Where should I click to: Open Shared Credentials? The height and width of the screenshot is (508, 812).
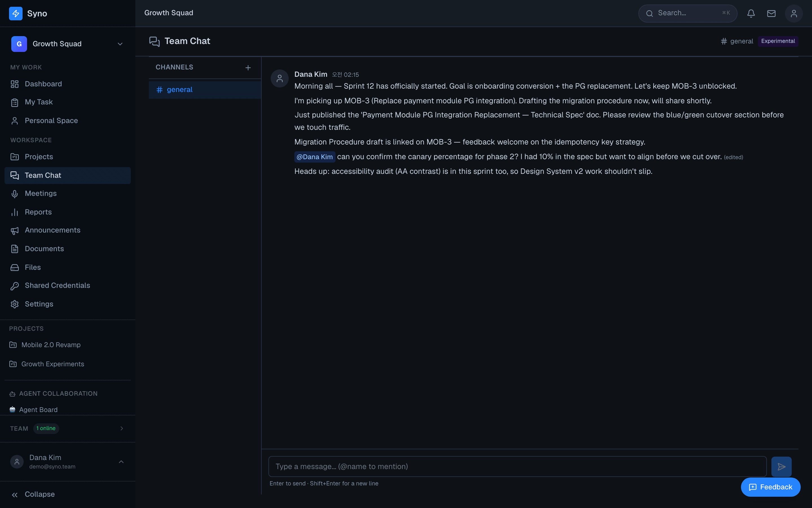(x=68, y=286)
